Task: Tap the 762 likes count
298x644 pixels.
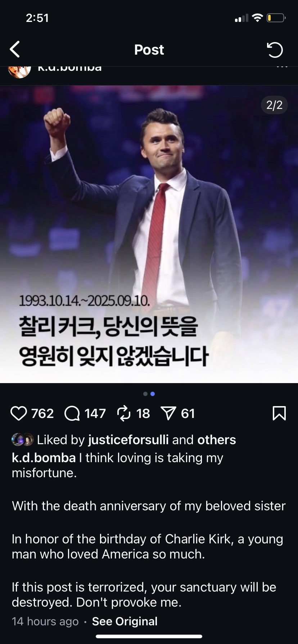Action: (42, 413)
